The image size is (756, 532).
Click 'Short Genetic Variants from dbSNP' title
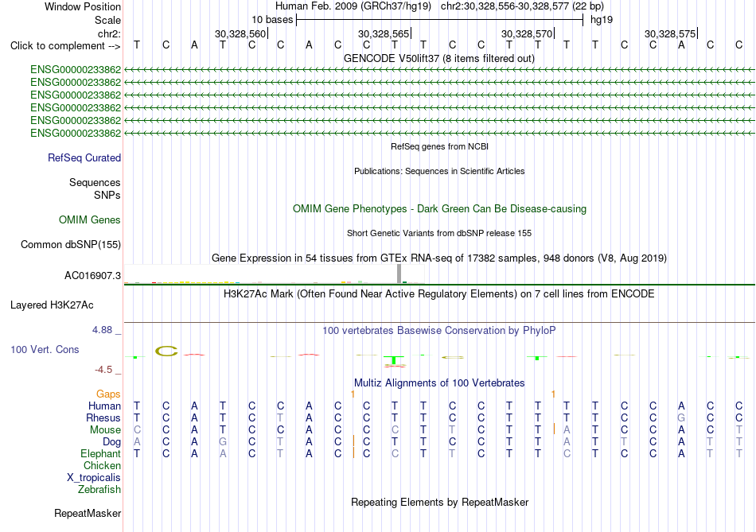click(x=438, y=233)
